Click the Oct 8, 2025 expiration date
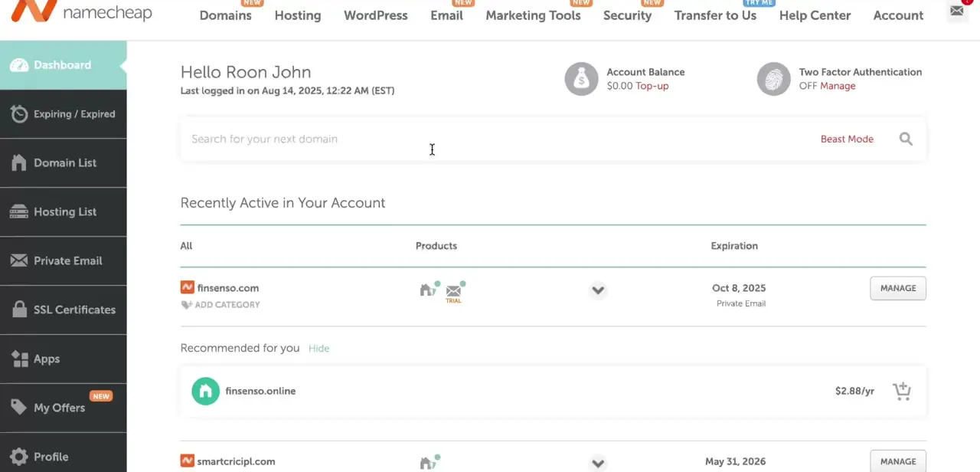The width and height of the screenshot is (980, 472). coord(739,288)
